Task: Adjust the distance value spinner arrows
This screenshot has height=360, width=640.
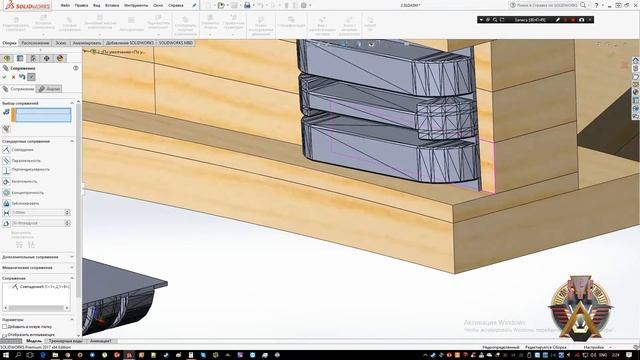Action: 67,213
